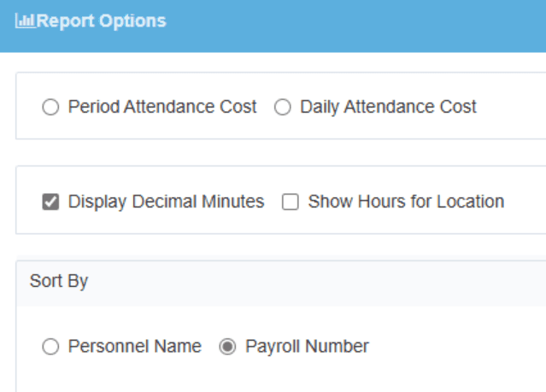Uncheck the Display Decimal Minutes checkbox
This screenshot has height=392, width=546.
(50, 202)
